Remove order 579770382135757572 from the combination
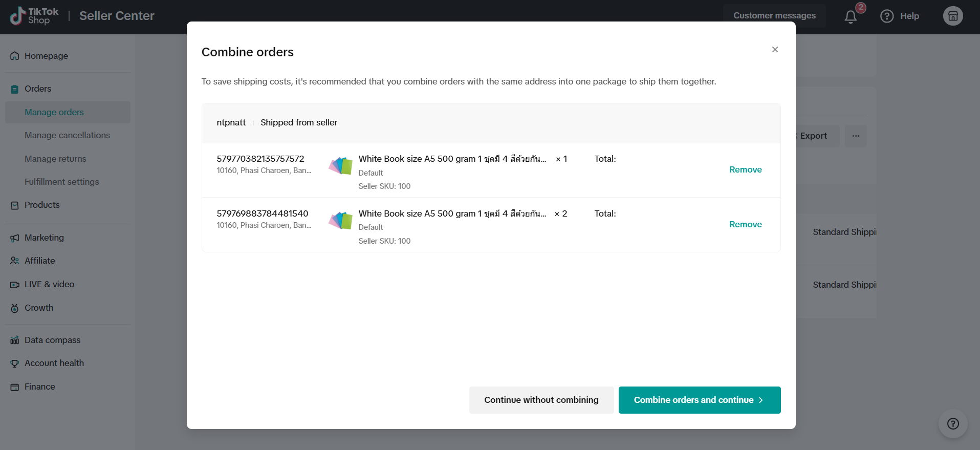This screenshot has width=980, height=450. click(745, 169)
